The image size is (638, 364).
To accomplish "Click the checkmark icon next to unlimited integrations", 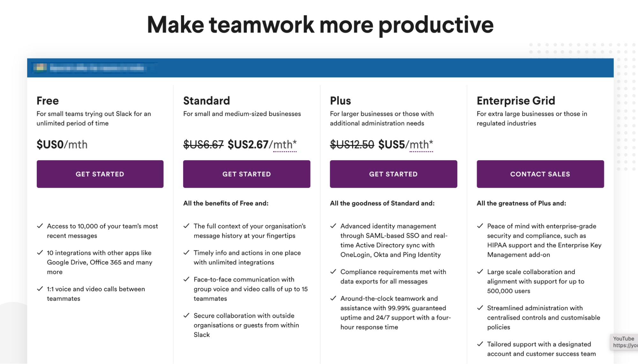I will 187,253.
